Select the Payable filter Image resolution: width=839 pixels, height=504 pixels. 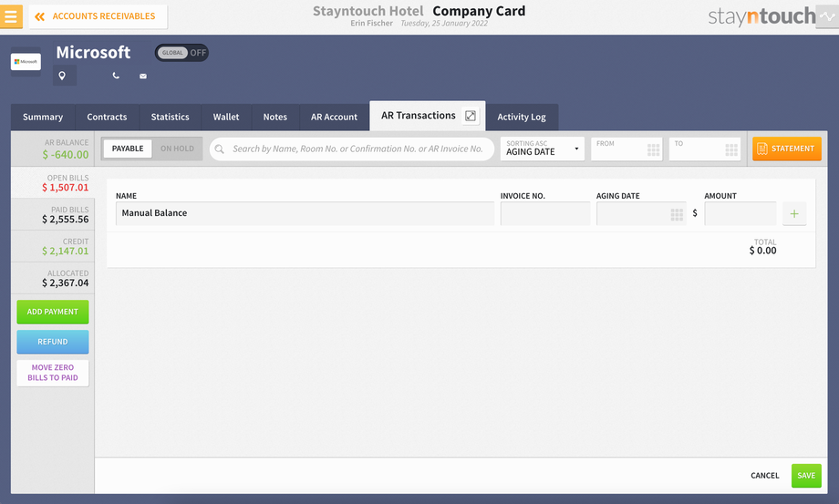[x=128, y=149]
